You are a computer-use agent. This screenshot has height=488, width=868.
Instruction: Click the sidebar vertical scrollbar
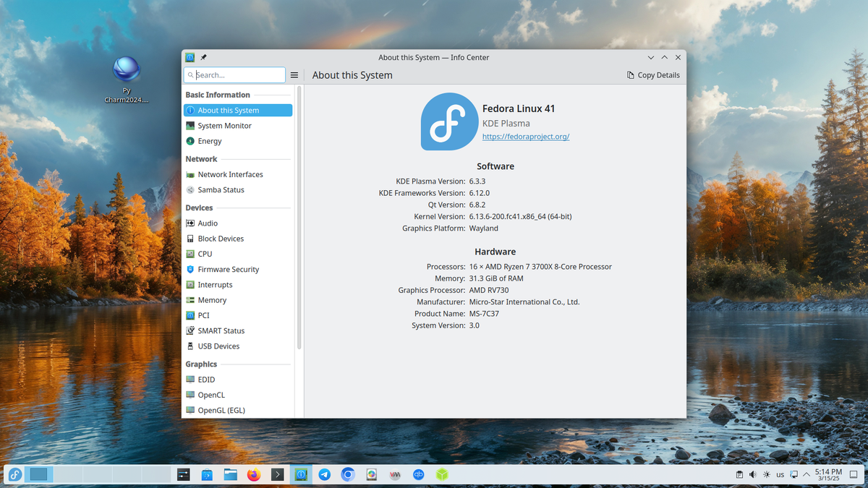coord(299,217)
